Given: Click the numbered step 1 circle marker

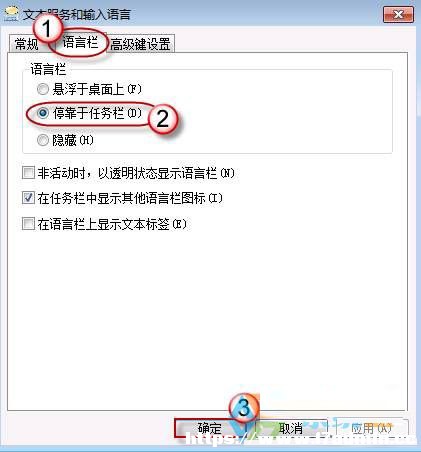Looking at the screenshot, I should (46, 28).
